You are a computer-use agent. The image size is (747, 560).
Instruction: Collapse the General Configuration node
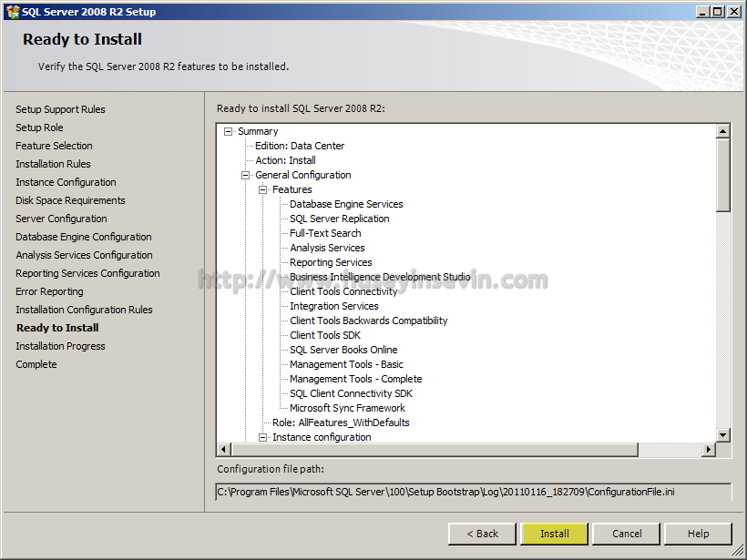coord(245,175)
